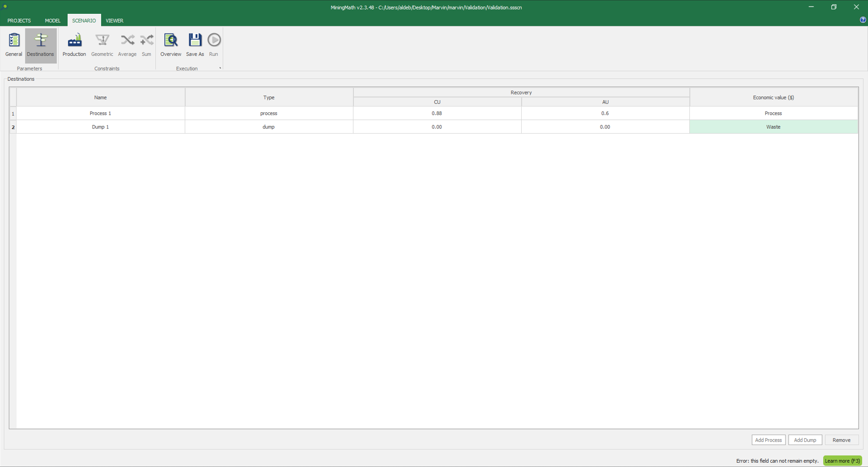Switch to the PROJECTS tab

(x=19, y=21)
